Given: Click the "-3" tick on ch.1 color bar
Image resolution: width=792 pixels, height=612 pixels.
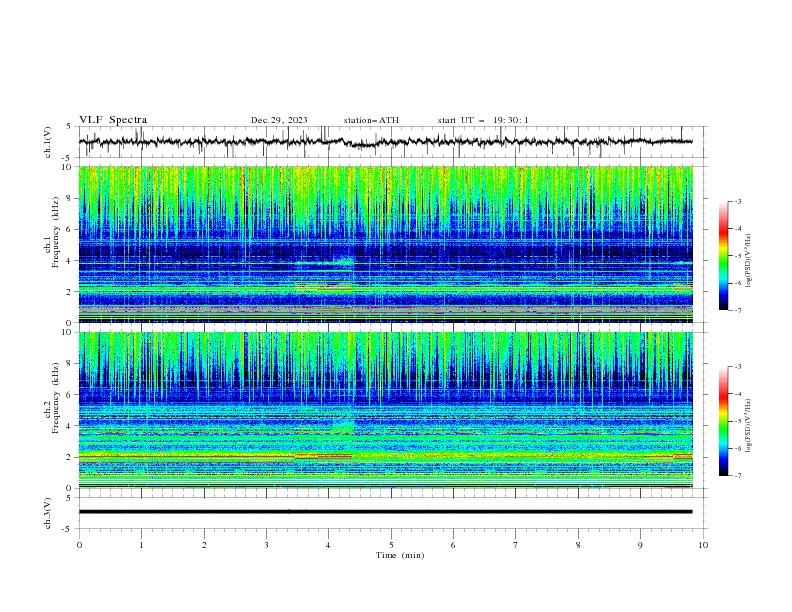Looking at the screenshot, I should pos(737,201).
